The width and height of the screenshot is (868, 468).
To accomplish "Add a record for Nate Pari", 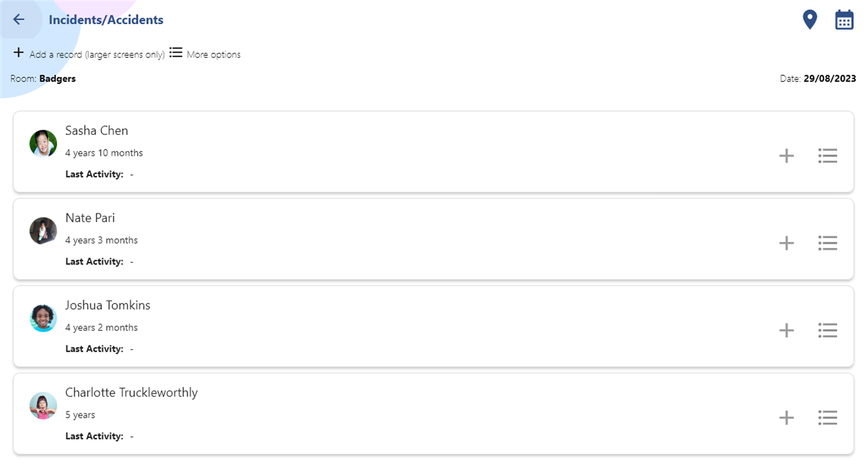I will point(786,243).
